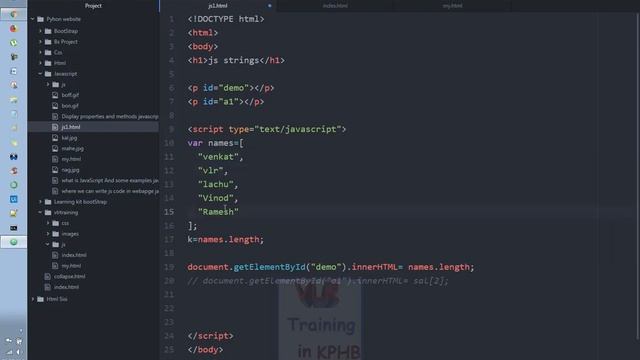
Task: Click the k=names.length statement
Action: click(x=226, y=240)
